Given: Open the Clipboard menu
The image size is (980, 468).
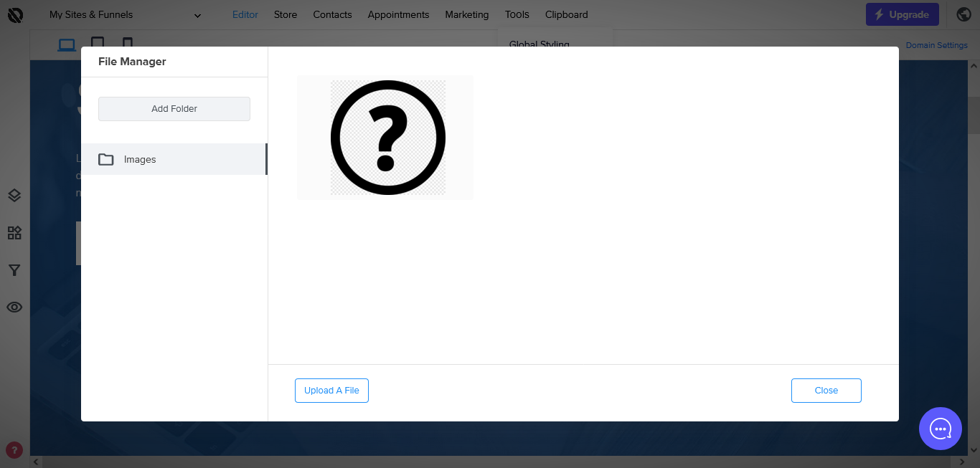Looking at the screenshot, I should 566,14.
